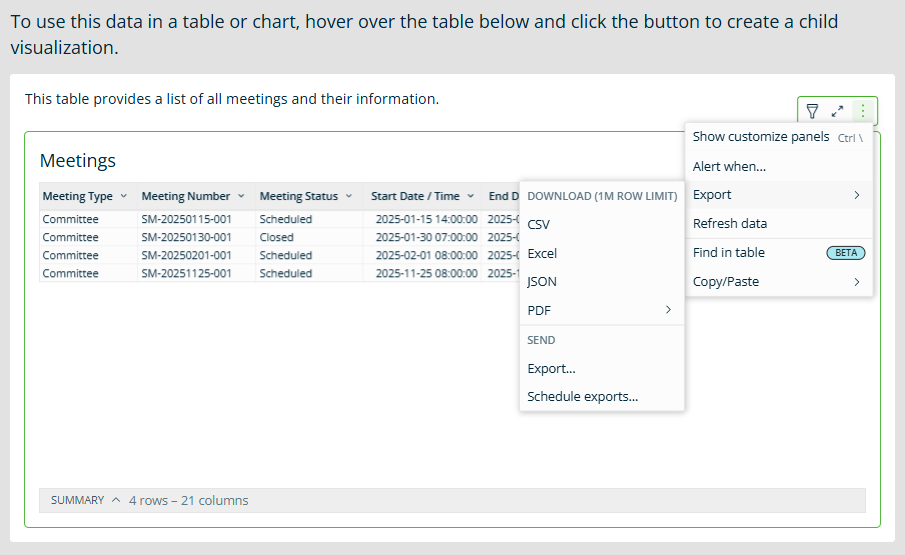Click the filter funnel icon
The width and height of the screenshot is (905, 555).
point(812,111)
